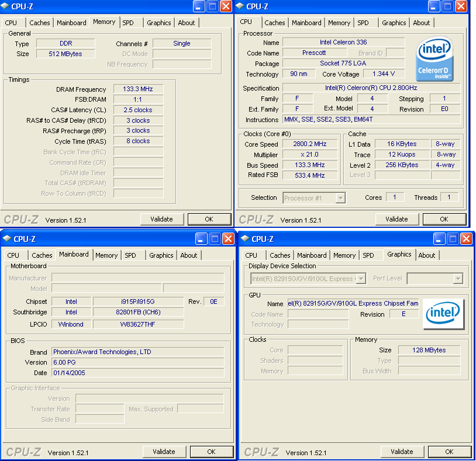The image size is (476, 461).
Task: Click the Level 2 cache value 256 KBytes
Action: coord(402,165)
